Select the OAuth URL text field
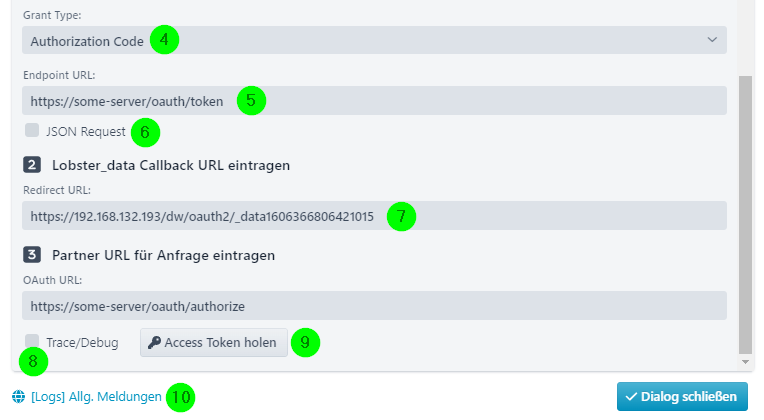The height and width of the screenshot is (420, 764). point(373,305)
